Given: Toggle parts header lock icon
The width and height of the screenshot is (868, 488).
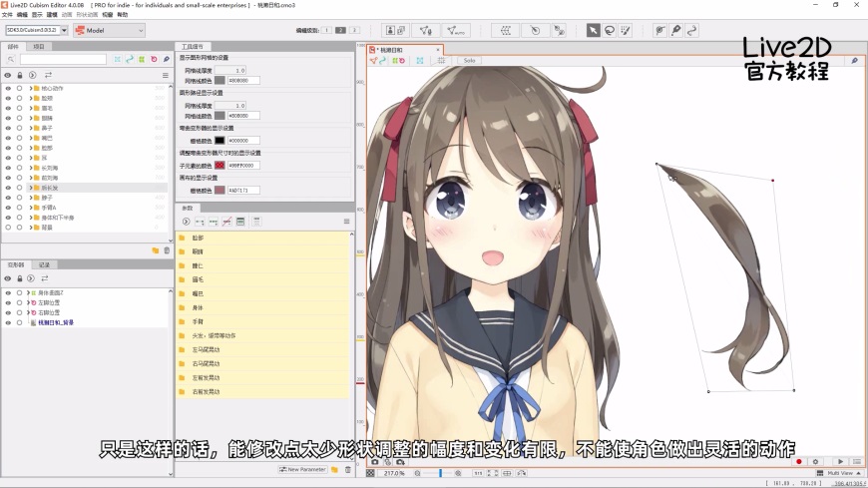Looking at the screenshot, I should (20, 75).
